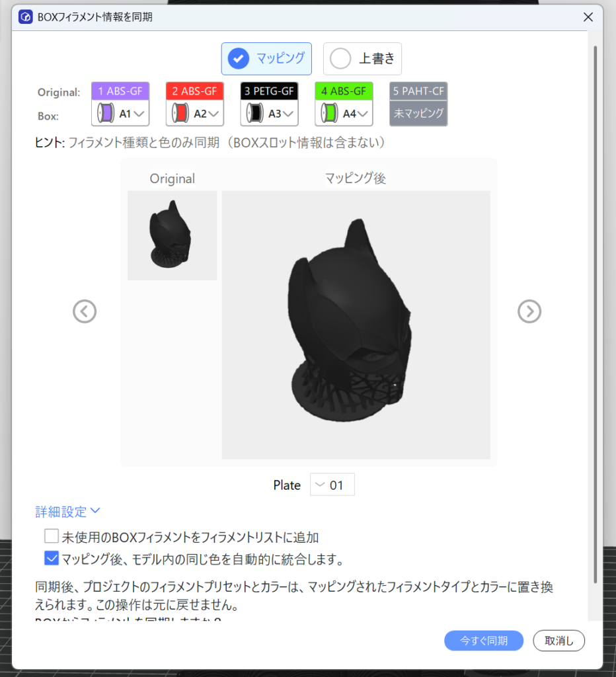Uncheck auto-merge same colors after mapping
This screenshot has height=677, width=616.
point(52,559)
